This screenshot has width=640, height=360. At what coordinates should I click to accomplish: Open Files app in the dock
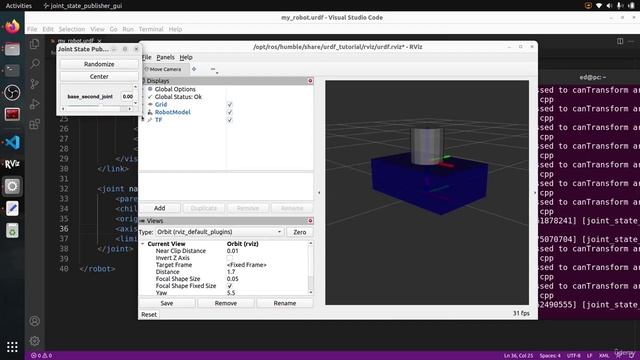[12, 49]
